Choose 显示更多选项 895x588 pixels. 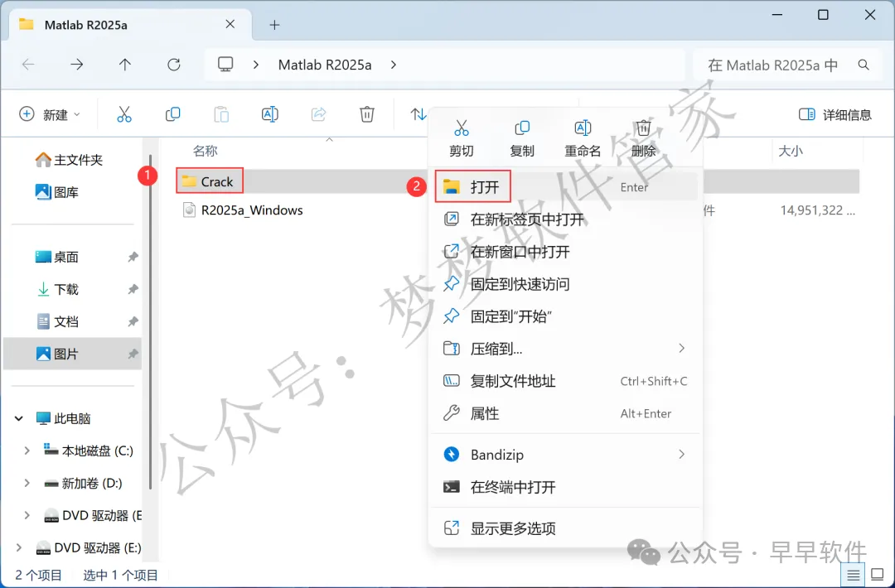[564, 528]
